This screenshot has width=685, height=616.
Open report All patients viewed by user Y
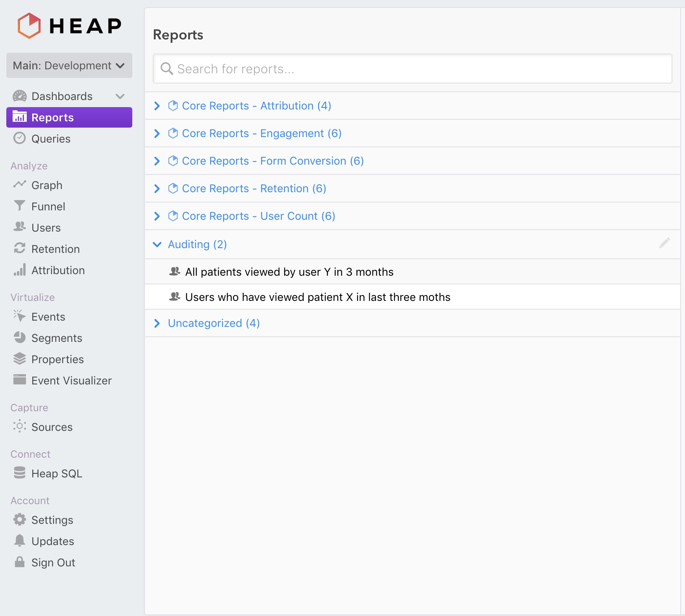point(289,272)
